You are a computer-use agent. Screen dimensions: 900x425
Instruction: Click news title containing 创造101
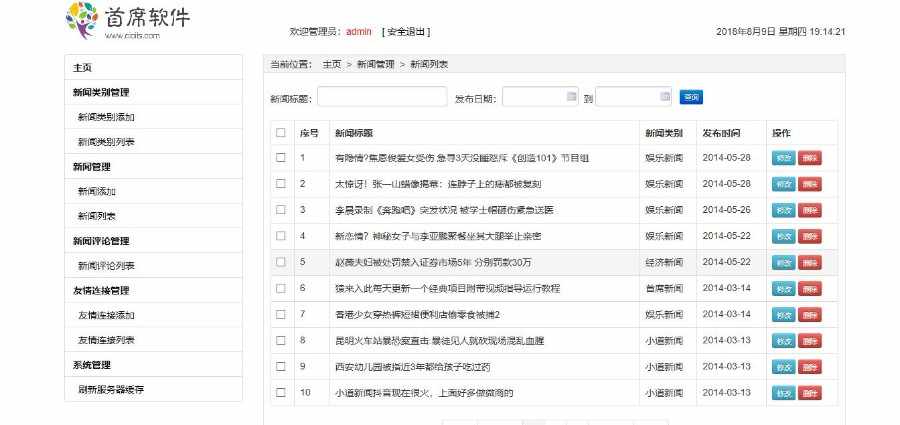pos(462,158)
